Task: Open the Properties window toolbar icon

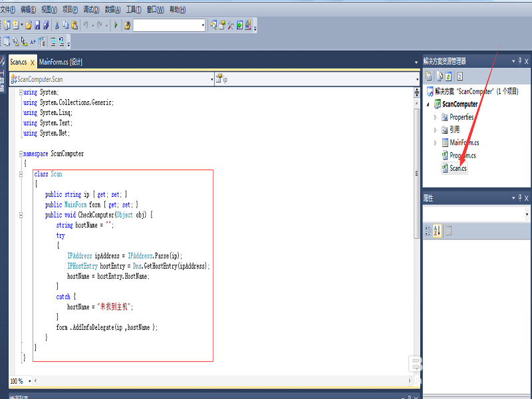Action: (x=222, y=25)
